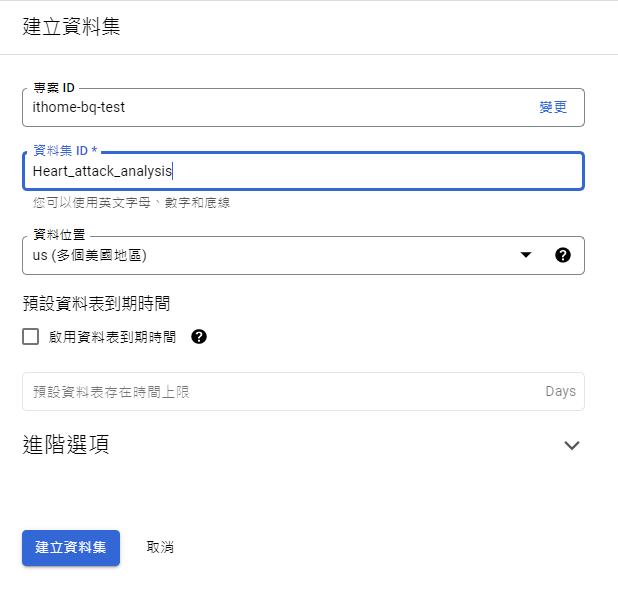The width and height of the screenshot is (618, 607).
Task: Click the 啟用資料表到期時間 checkbox label text
Action: (112, 337)
